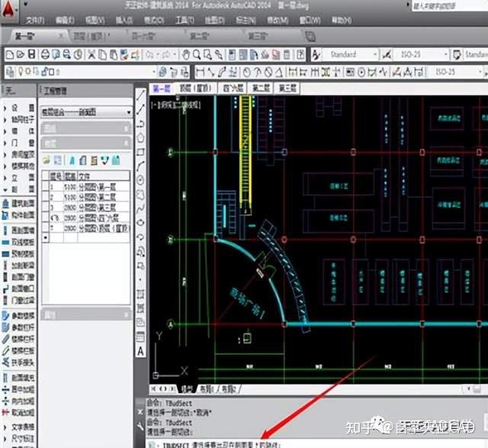Run the 双线楼板 command

(x=18, y=242)
